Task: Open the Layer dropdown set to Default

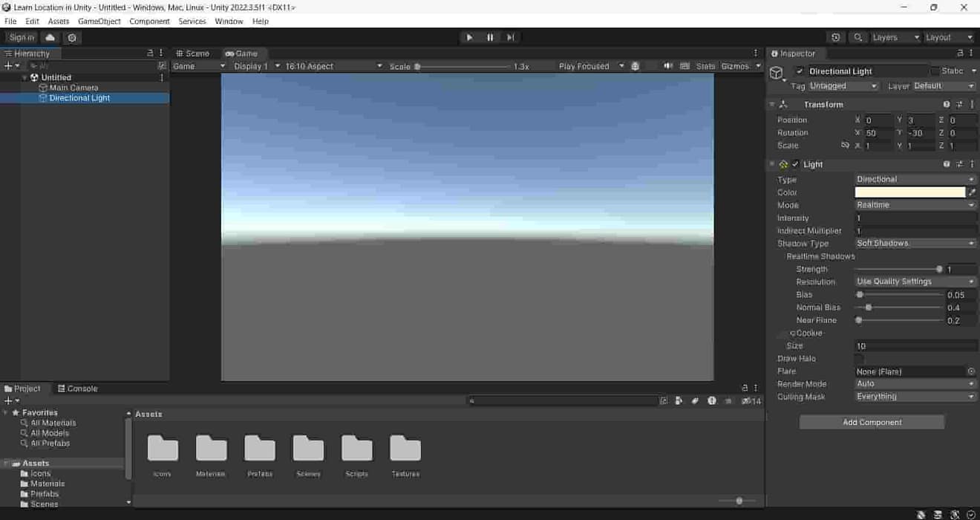Action: (943, 85)
